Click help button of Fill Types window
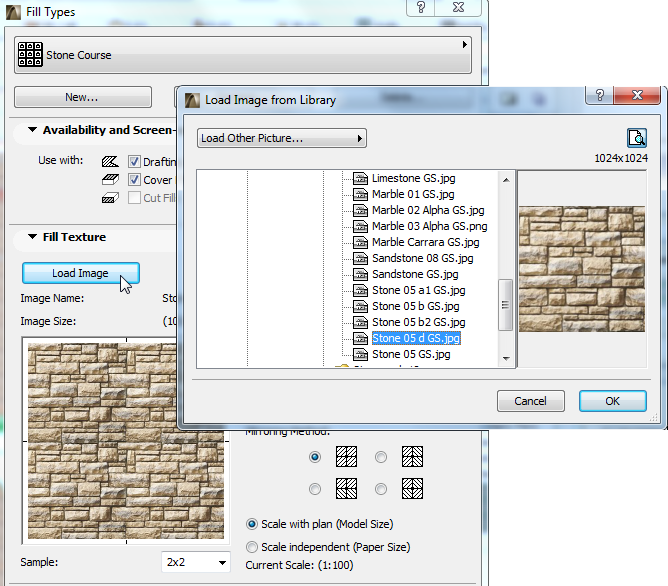This screenshot has height=586, width=668. [x=420, y=7]
